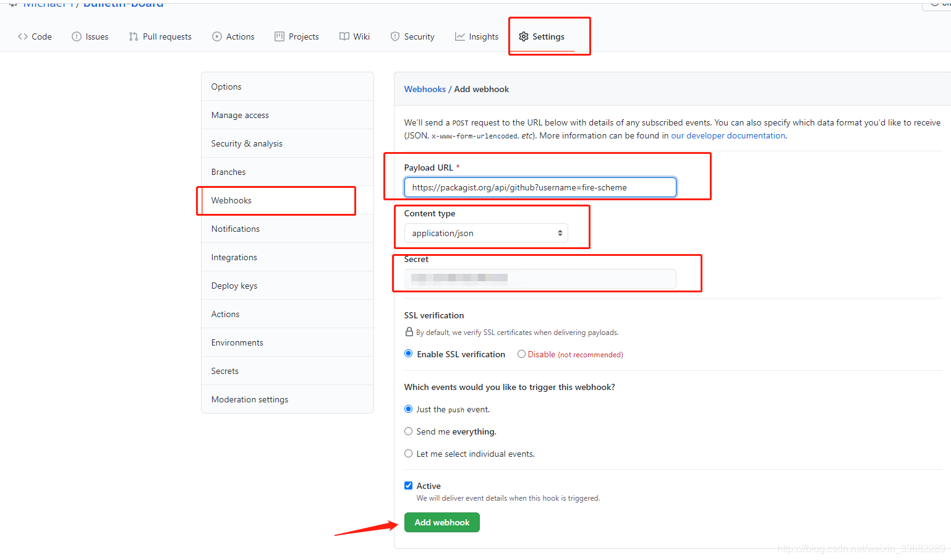Open the Pull requests tab
The width and height of the screenshot is (951, 560).
[161, 36]
